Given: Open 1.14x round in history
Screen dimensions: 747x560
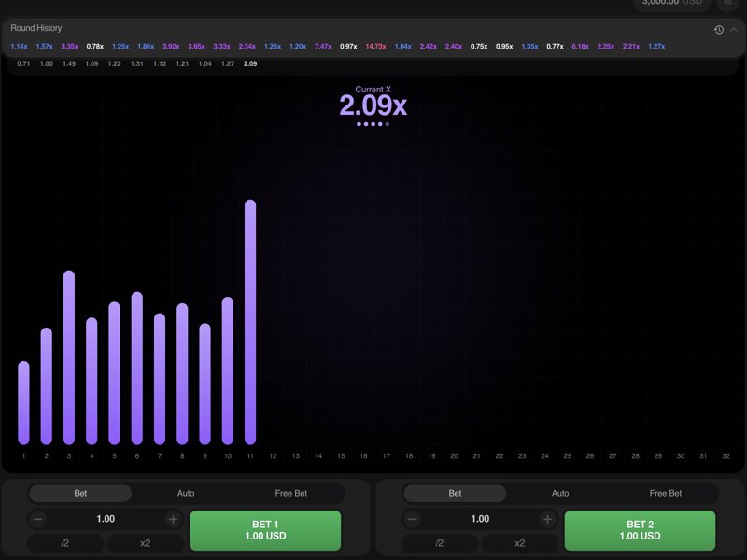Looking at the screenshot, I should (x=19, y=46).
